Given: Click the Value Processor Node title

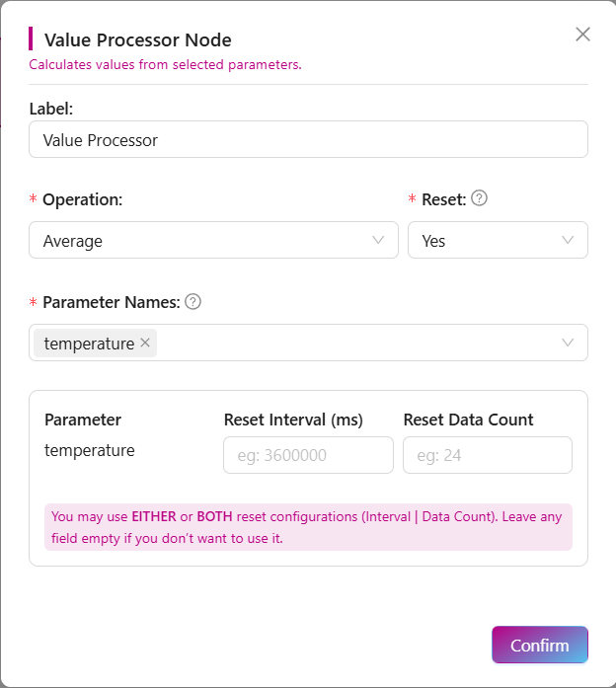Looking at the screenshot, I should pyautogui.click(x=138, y=40).
